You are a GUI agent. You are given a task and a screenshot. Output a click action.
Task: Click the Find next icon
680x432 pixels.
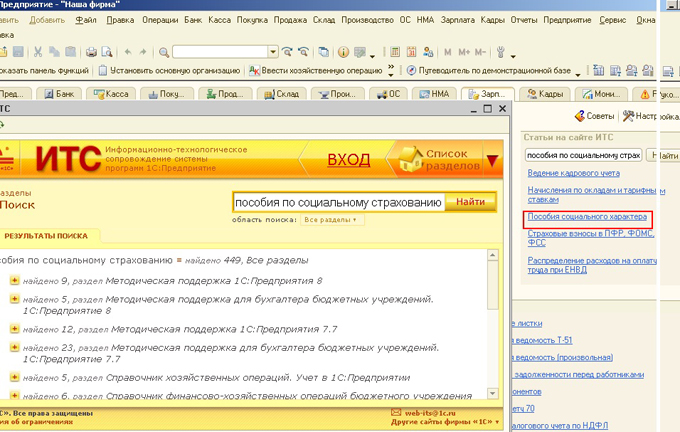coord(287,52)
